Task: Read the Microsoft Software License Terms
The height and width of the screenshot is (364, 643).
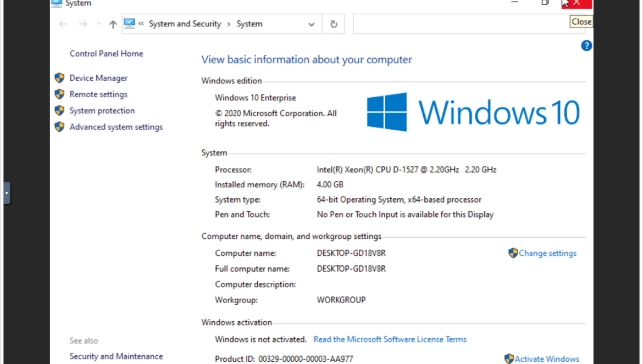Action: (x=390, y=339)
